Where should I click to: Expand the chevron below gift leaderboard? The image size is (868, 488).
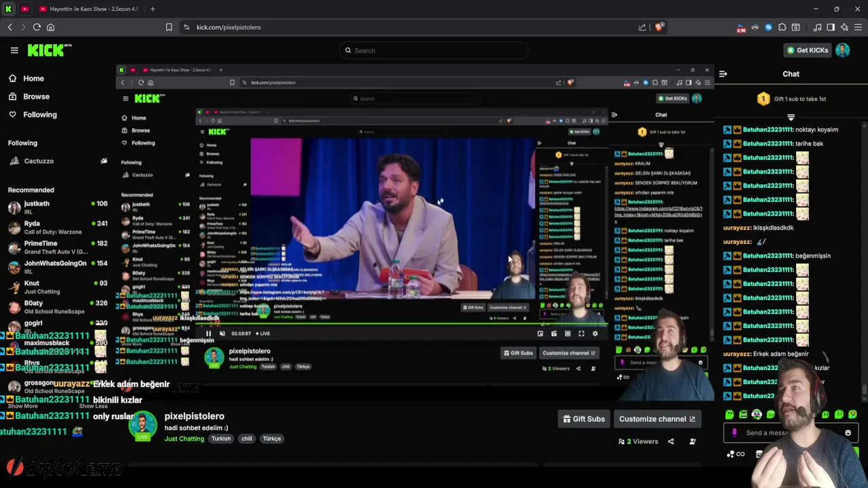tap(791, 117)
